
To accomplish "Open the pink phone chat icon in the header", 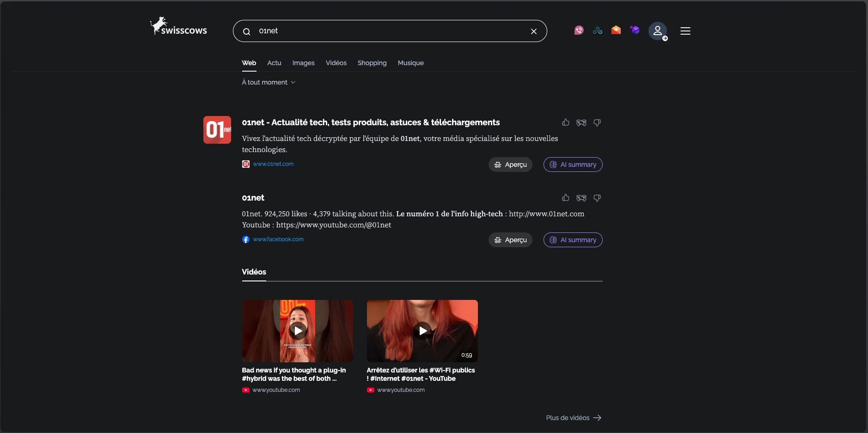I will (579, 30).
